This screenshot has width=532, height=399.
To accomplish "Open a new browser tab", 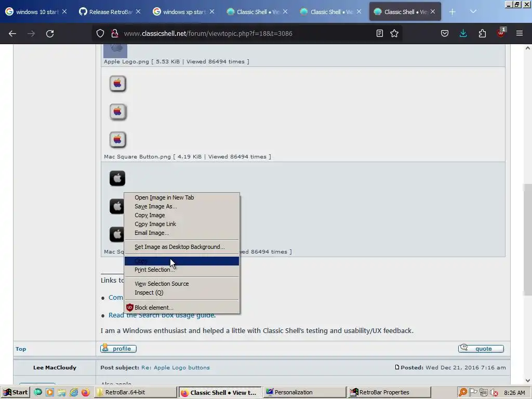I will 453,12.
